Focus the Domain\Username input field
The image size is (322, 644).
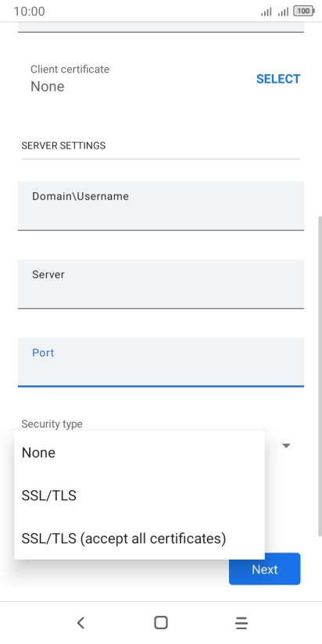tap(161, 206)
